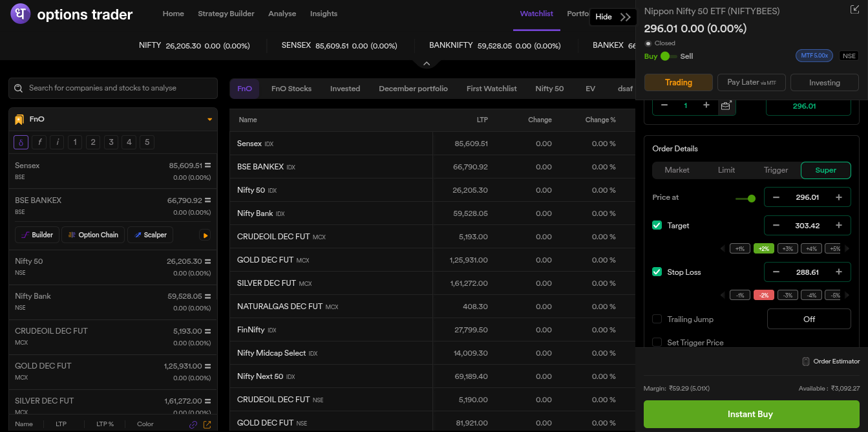This screenshot has width=868, height=432.
Task: Click the handle icon next to Nifty Bank 59,528.05
Action: pos(208,296)
